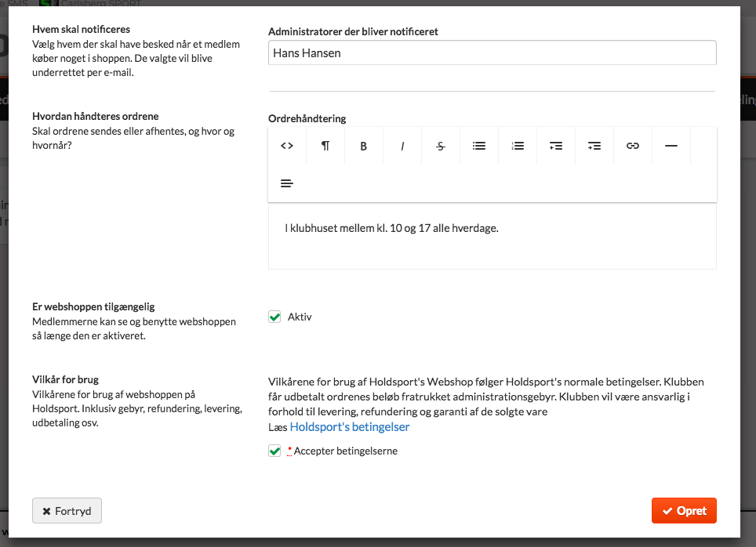The height and width of the screenshot is (547, 756).
Task: Insert a link via chain icon
Action: (x=633, y=146)
